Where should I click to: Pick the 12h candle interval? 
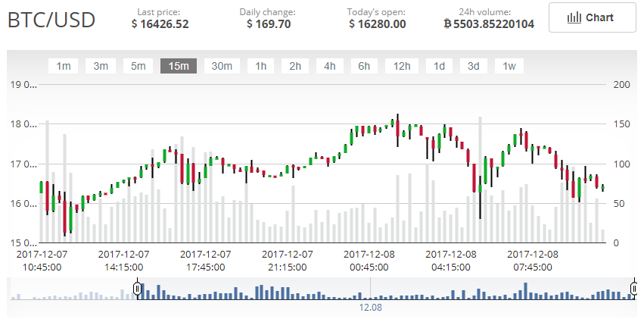pos(401,66)
